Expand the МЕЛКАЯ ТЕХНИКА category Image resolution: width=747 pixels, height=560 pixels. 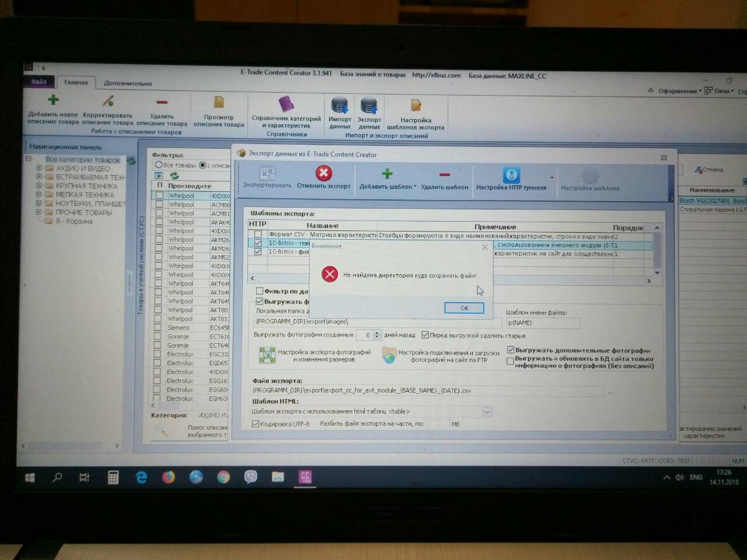point(39,194)
